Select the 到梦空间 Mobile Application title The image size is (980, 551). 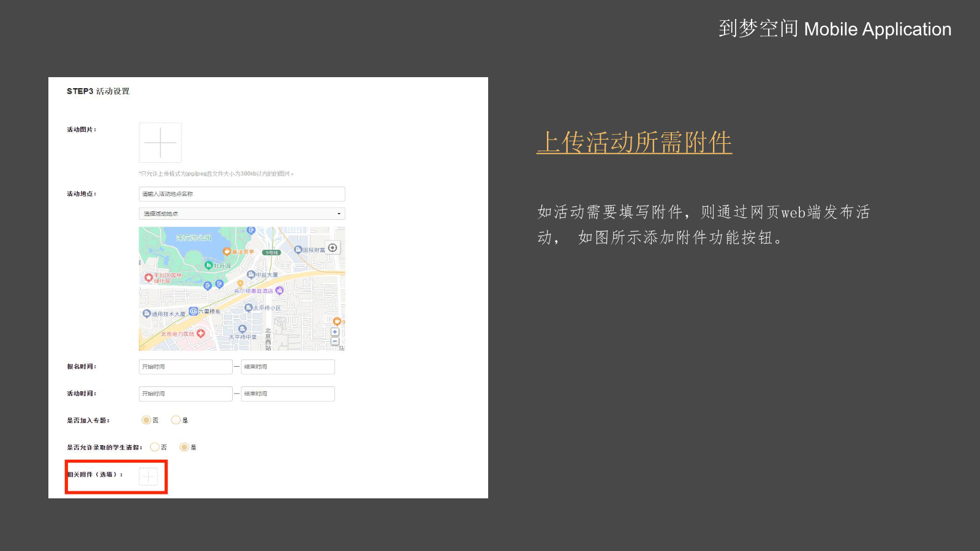[835, 29]
